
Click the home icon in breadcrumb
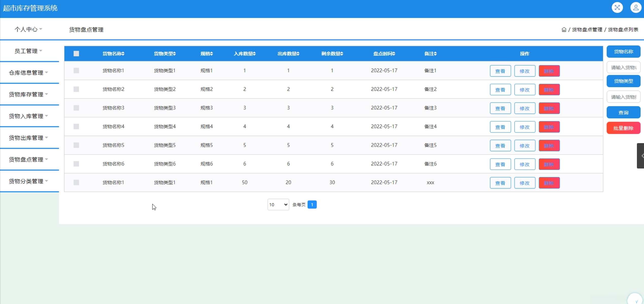pos(564,30)
